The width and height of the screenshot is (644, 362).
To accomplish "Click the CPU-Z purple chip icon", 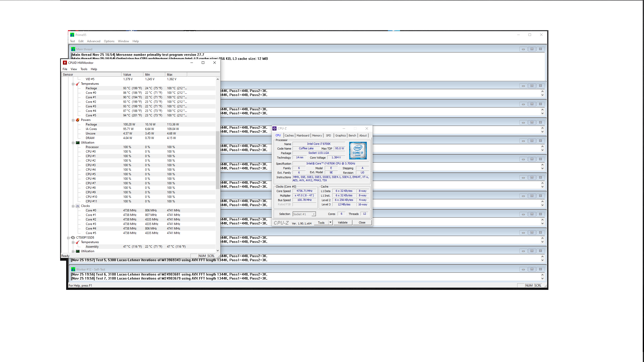I will 274,128.
